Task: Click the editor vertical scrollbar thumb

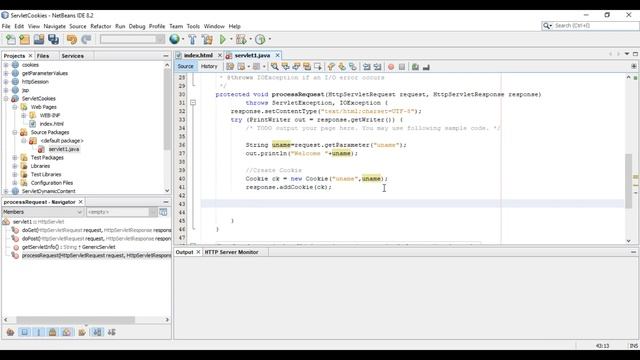Action: pyautogui.click(x=629, y=180)
